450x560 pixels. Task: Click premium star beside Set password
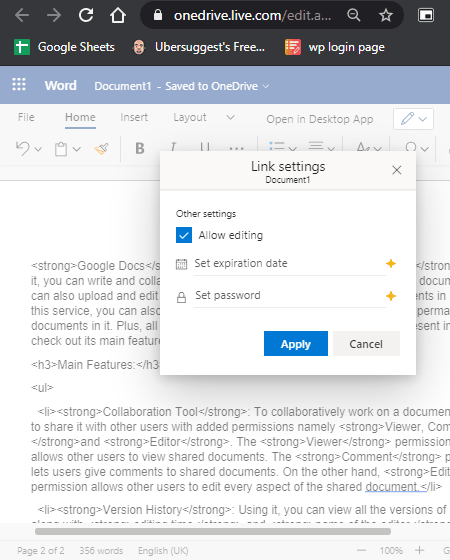click(391, 296)
